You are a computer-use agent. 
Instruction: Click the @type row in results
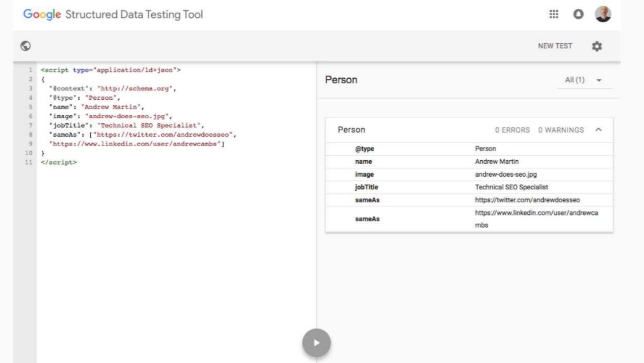pos(485,149)
